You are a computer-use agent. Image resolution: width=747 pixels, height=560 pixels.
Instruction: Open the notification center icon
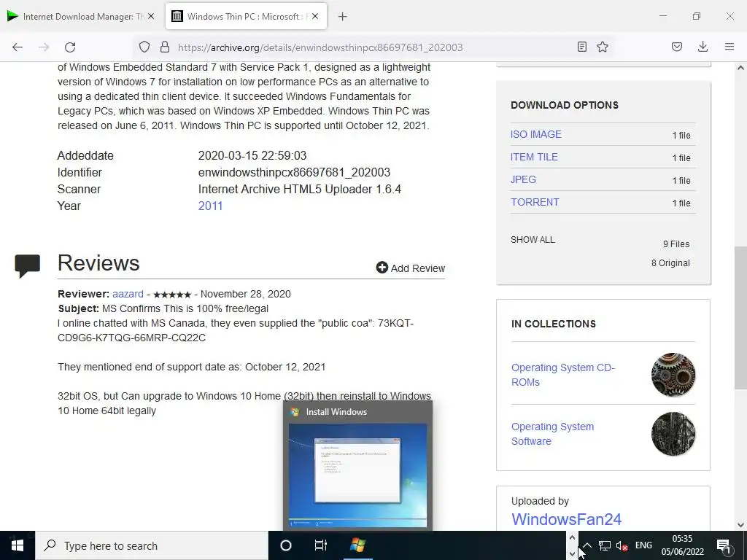click(724, 545)
